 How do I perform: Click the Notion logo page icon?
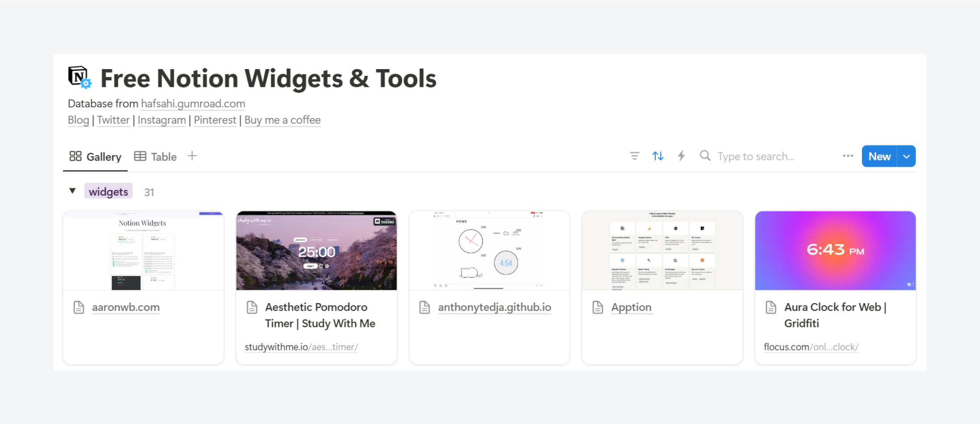pos(80,77)
